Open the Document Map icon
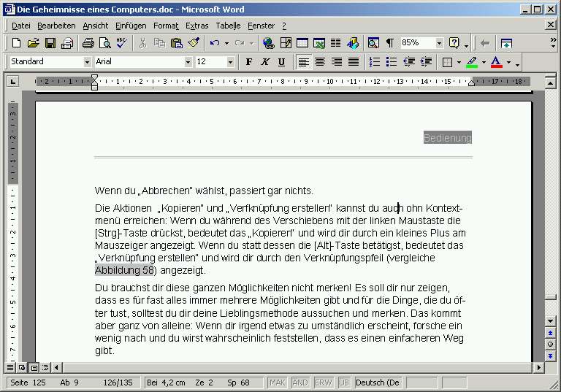 coord(373,43)
